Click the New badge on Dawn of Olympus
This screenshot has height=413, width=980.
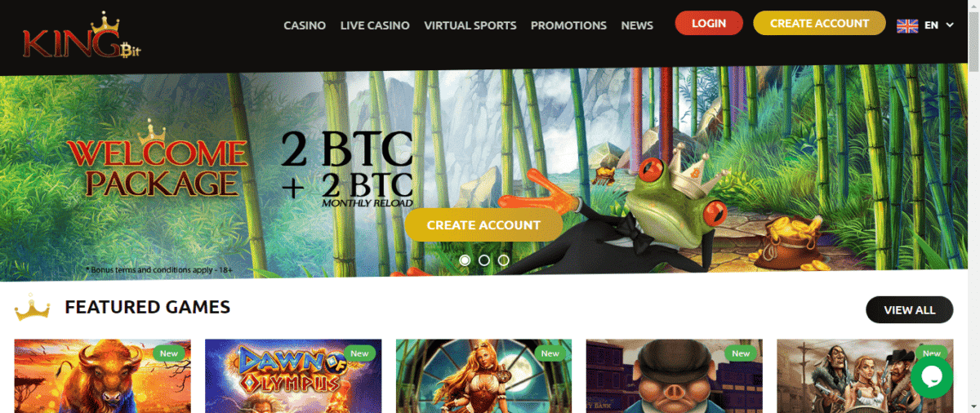pyautogui.click(x=359, y=353)
